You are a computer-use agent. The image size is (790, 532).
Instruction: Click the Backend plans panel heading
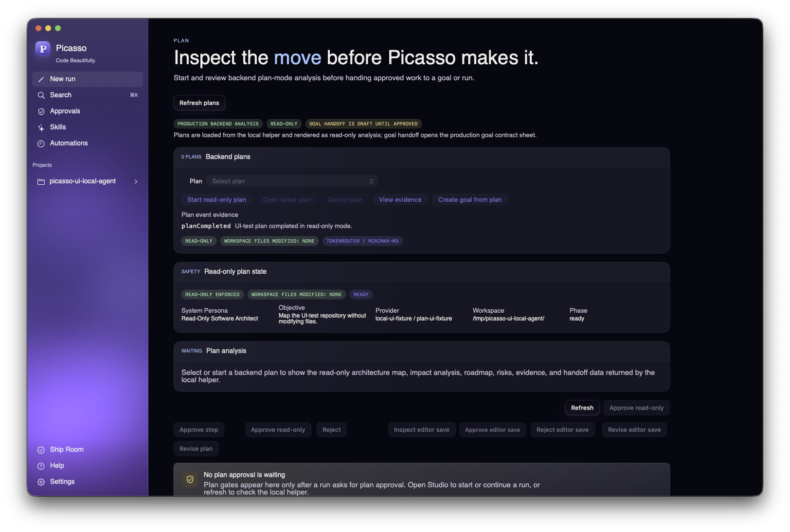point(228,157)
